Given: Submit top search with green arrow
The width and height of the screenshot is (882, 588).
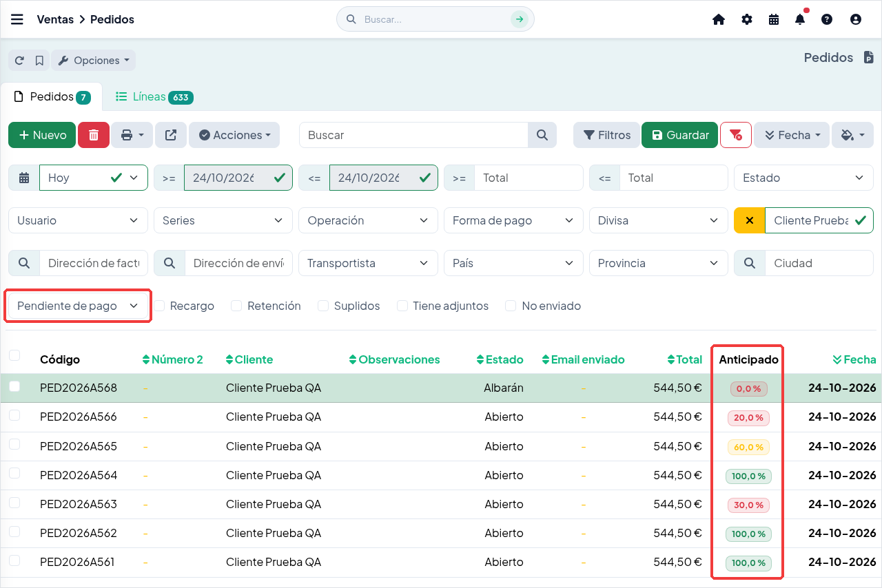Looking at the screenshot, I should pyautogui.click(x=519, y=19).
